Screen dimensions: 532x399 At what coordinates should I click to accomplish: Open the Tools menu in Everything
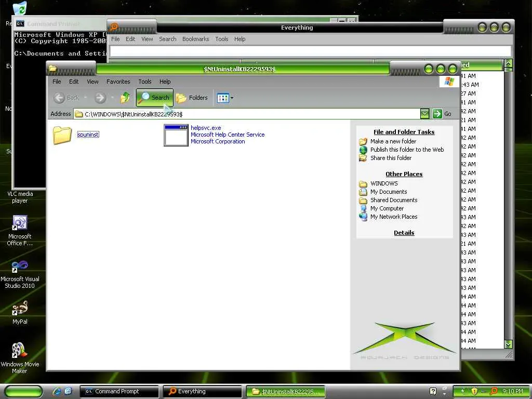[221, 39]
